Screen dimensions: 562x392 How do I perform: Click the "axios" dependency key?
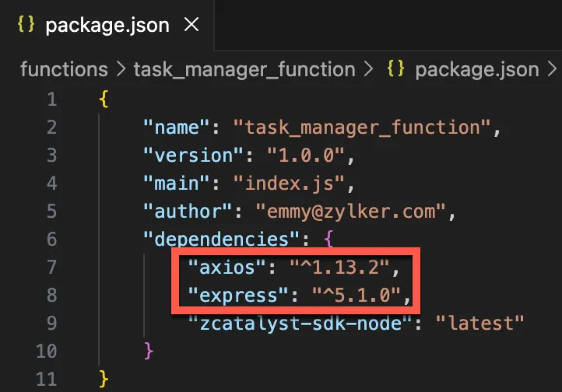224,268
